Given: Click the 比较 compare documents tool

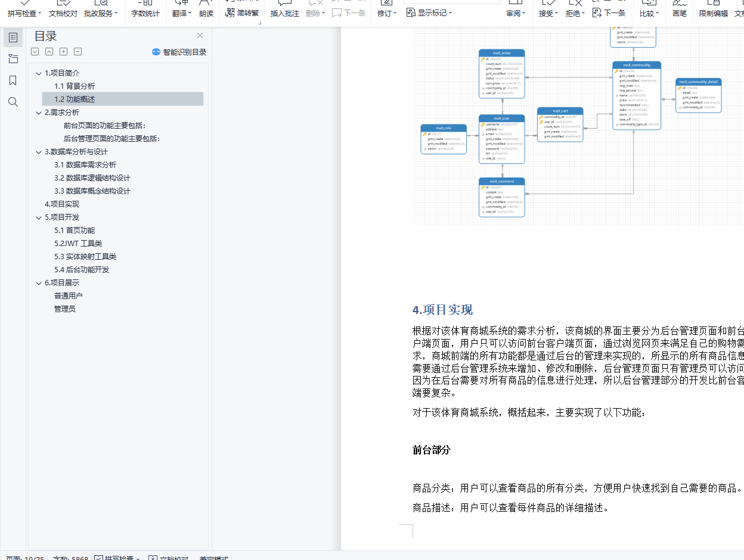Looking at the screenshot, I should 646,13.
